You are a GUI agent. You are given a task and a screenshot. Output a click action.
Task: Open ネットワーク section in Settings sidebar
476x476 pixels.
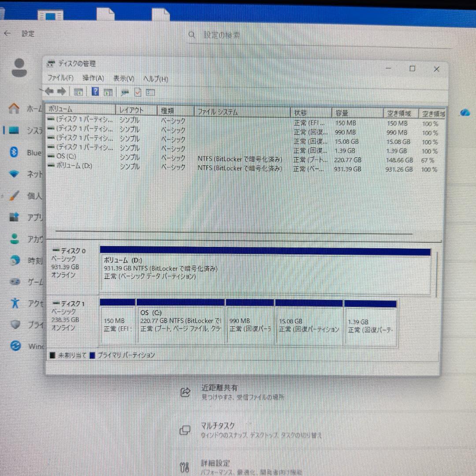(26, 174)
